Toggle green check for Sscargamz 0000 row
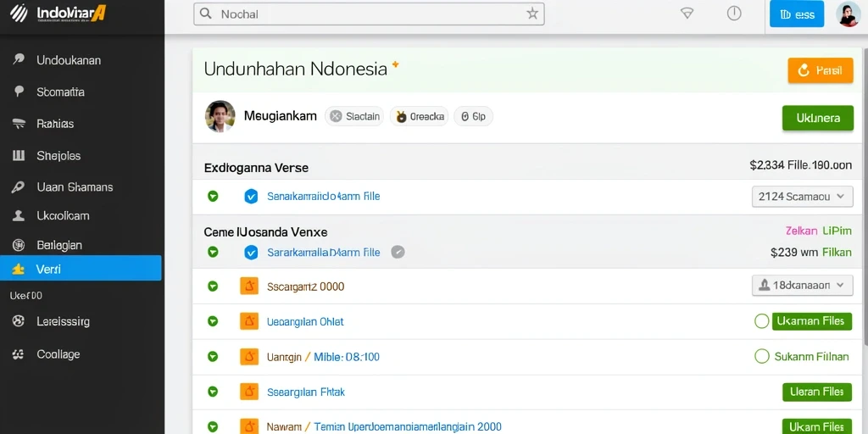868x434 pixels. [x=213, y=287]
